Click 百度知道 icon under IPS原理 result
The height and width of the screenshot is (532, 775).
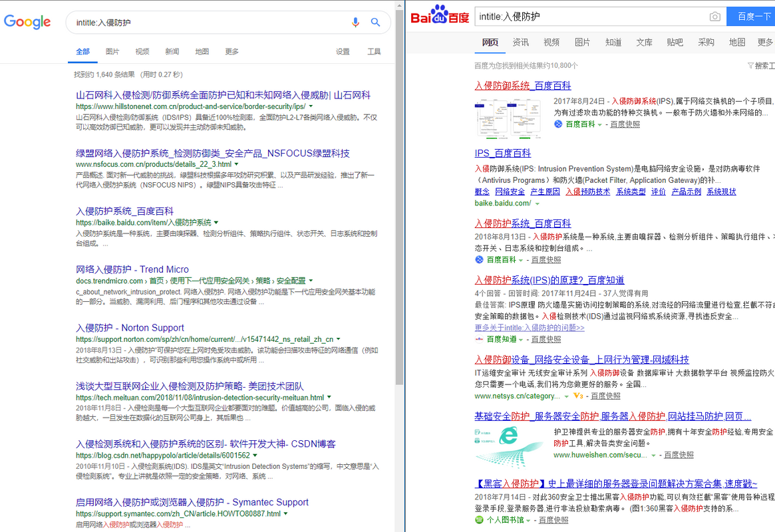point(479,339)
